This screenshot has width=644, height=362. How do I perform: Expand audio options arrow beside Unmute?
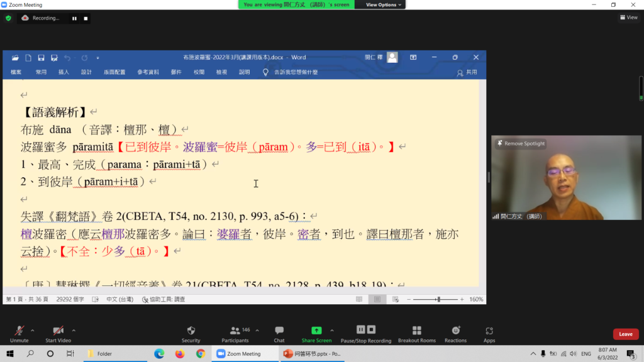pyautogui.click(x=33, y=330)
